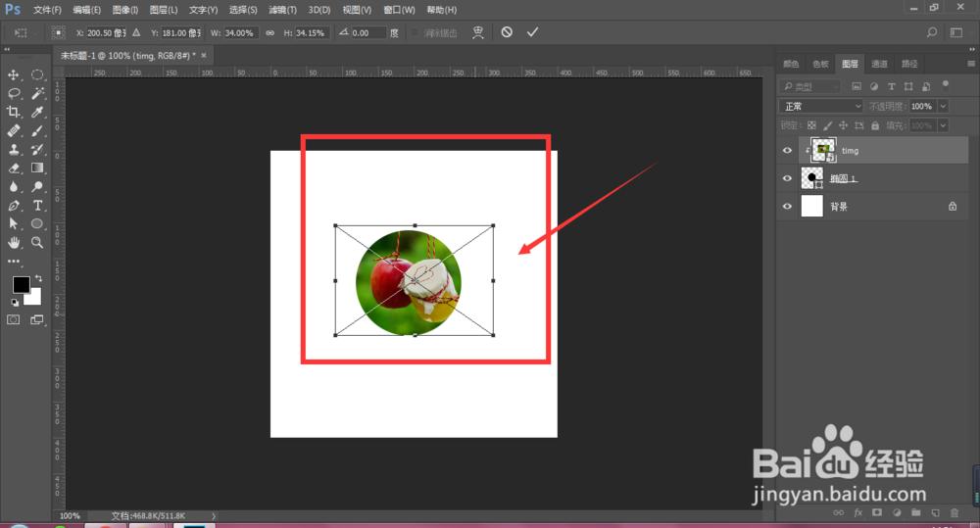Select the Gradient tool

[37, 168]
